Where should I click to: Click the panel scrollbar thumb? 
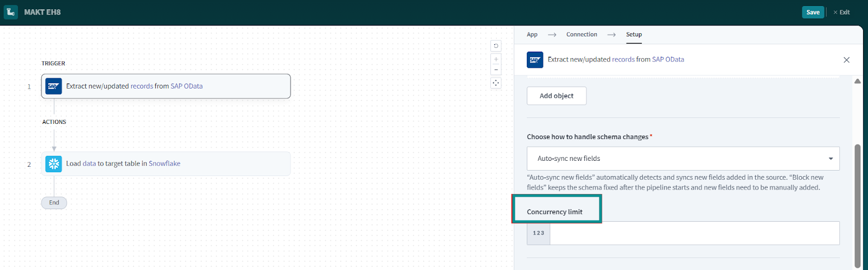pyautogui.click(x=858, y=205)
